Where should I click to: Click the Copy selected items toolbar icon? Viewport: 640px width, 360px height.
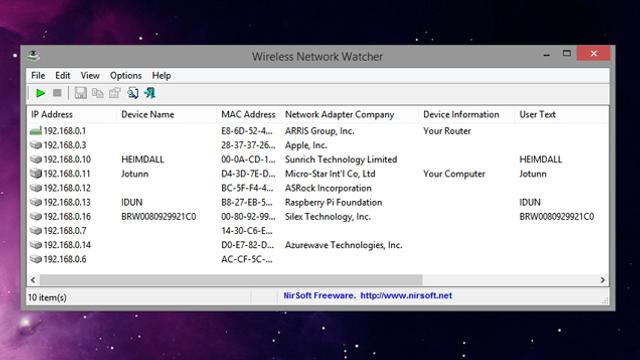click(x=98, y=93)
